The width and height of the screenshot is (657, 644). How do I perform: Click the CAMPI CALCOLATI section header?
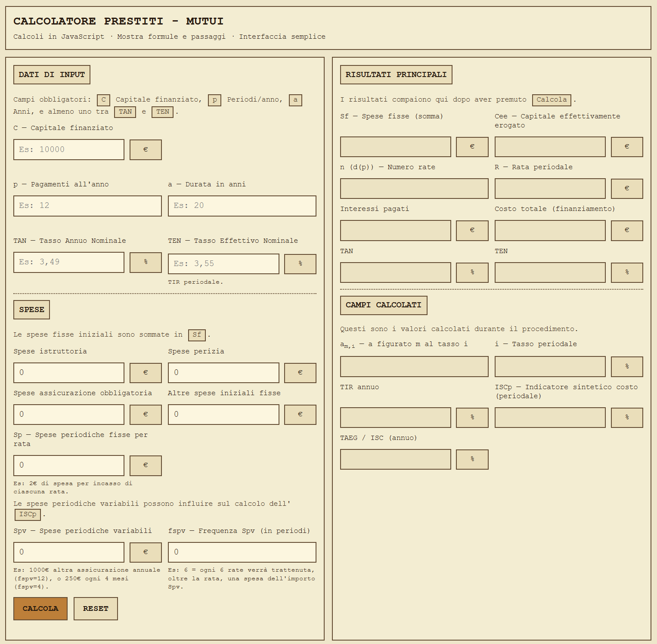pyautogui.click(x=384, y=305)
